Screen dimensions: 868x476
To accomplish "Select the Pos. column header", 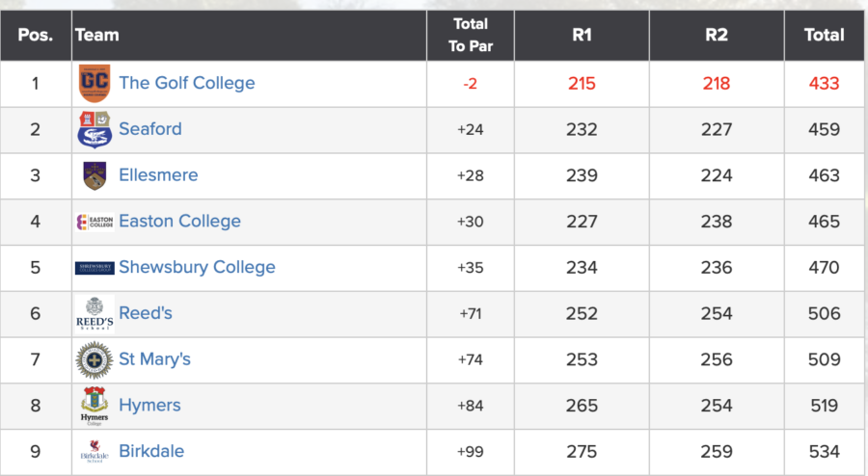I will coord(36,36).
